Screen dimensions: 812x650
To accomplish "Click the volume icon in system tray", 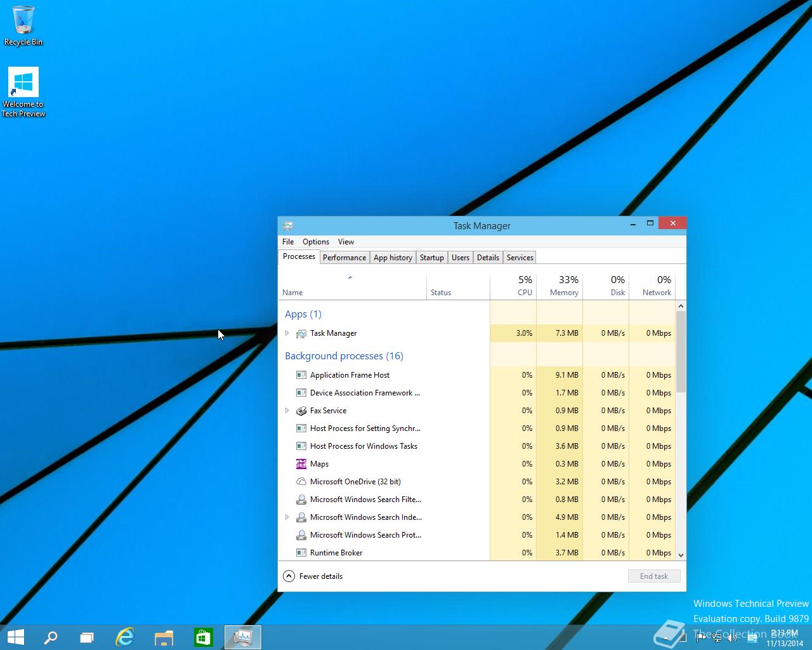I will tap(732, 638).
